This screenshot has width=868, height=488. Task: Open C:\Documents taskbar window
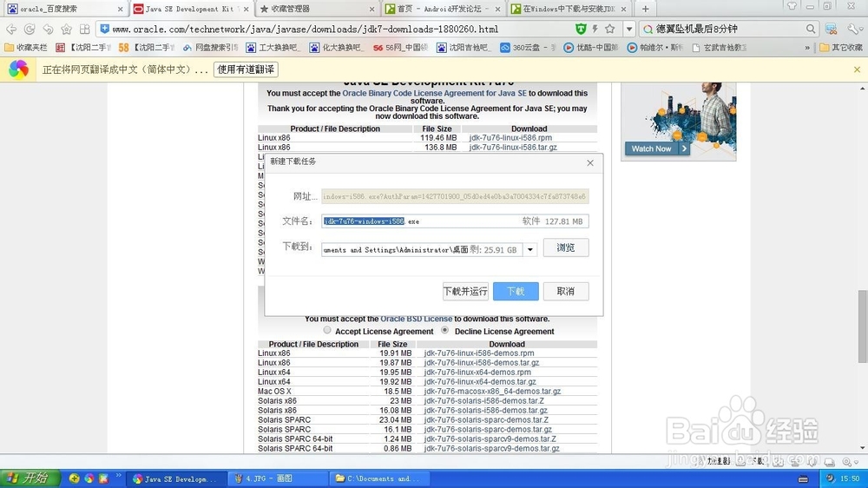(378, 478)
